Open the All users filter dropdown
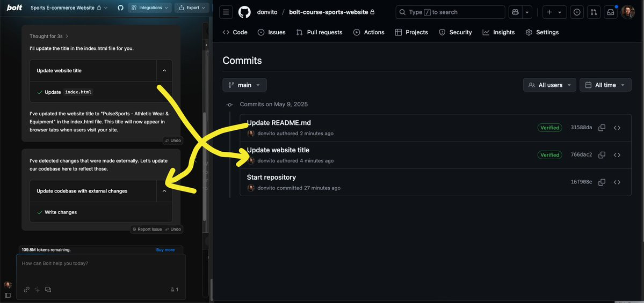This screenshot has height=303, width=644. [x=549, y=85]
